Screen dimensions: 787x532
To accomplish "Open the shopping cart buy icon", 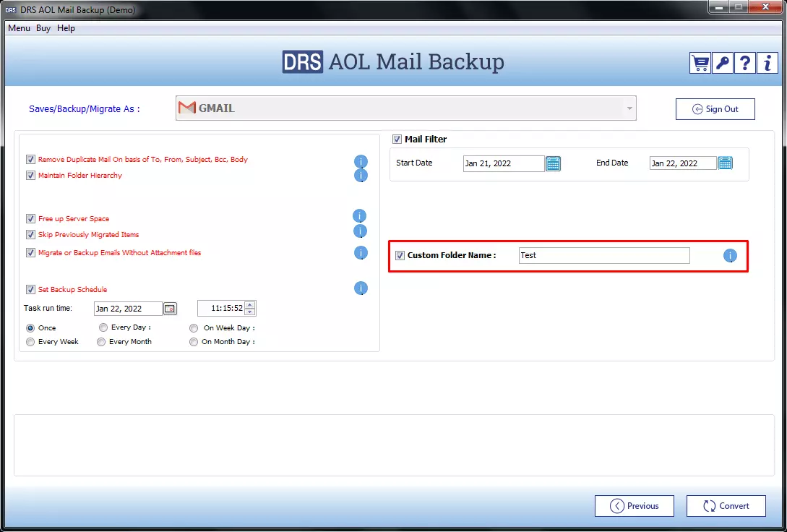I will (x=700, y=63).
